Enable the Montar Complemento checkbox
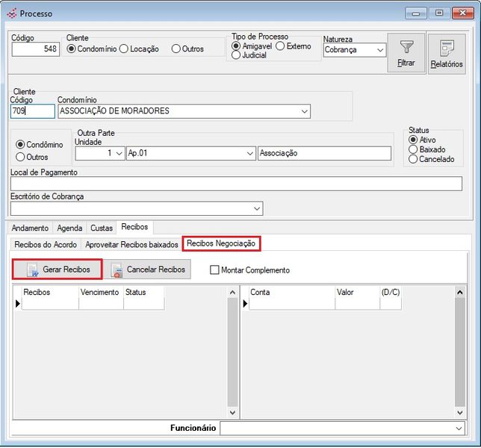 (215, 270)
